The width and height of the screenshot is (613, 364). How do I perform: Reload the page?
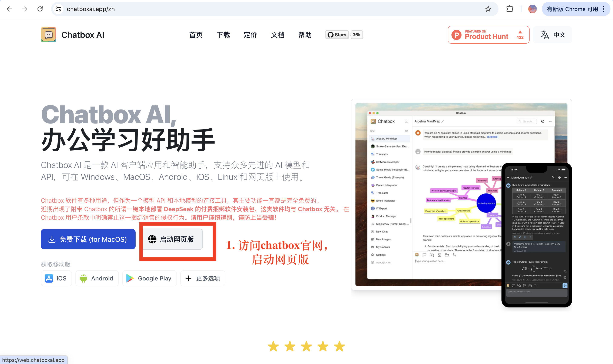[x=40, y=9]
